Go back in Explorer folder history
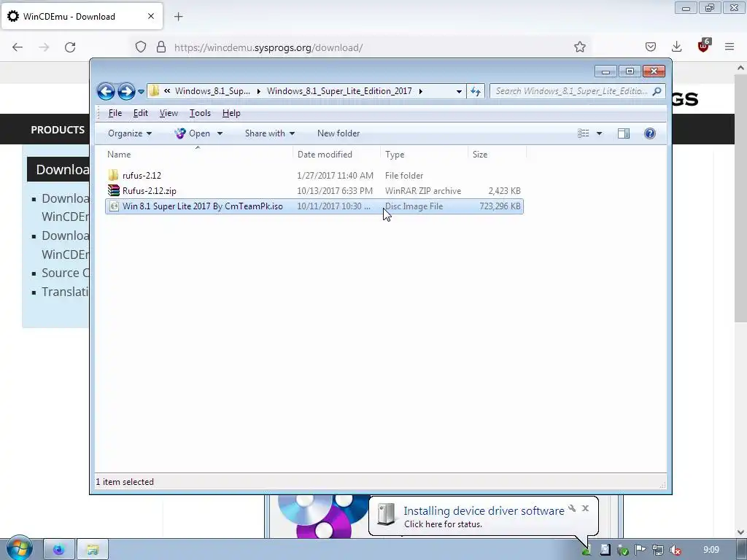 pyautogui.click(x=106, y=91)
